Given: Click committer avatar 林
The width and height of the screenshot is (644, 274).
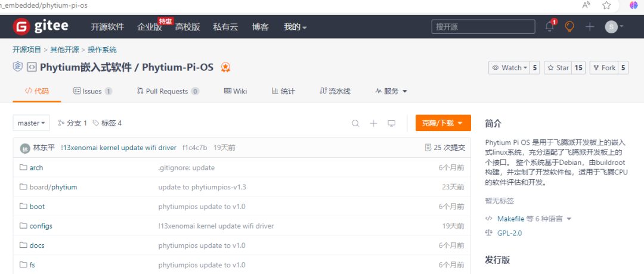Looking at the screenshot, I should tap(25, 148).
